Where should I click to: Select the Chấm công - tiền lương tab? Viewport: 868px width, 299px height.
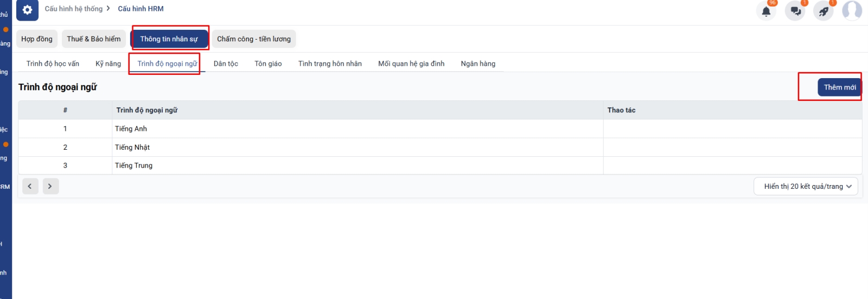coord(254,39)
